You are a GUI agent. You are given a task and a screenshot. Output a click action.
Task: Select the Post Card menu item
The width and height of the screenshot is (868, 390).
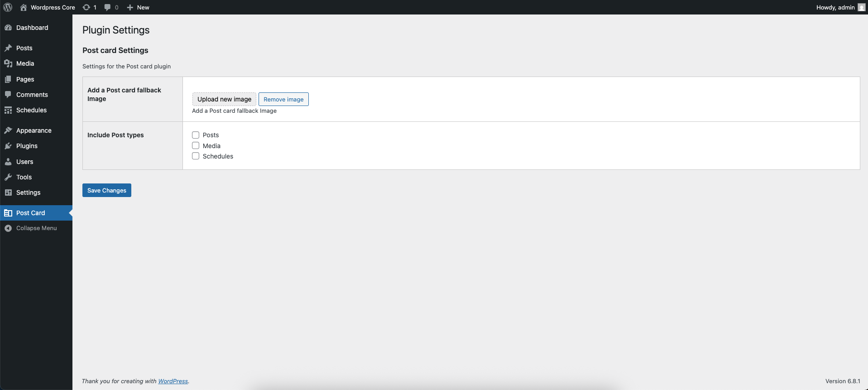pyautogui.click(x=36, y=213)
